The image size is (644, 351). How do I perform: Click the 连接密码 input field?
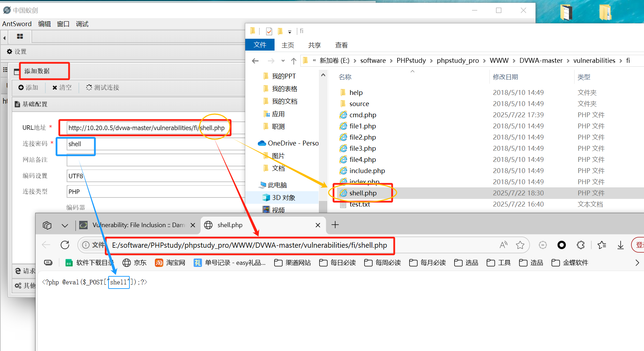coord(156,144)
